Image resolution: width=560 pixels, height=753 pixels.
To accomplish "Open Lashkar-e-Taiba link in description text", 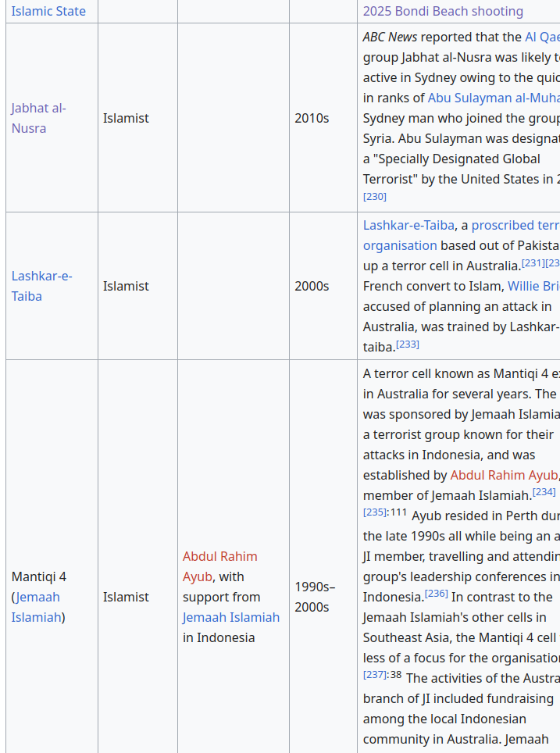I will click(x=408, y=225).
